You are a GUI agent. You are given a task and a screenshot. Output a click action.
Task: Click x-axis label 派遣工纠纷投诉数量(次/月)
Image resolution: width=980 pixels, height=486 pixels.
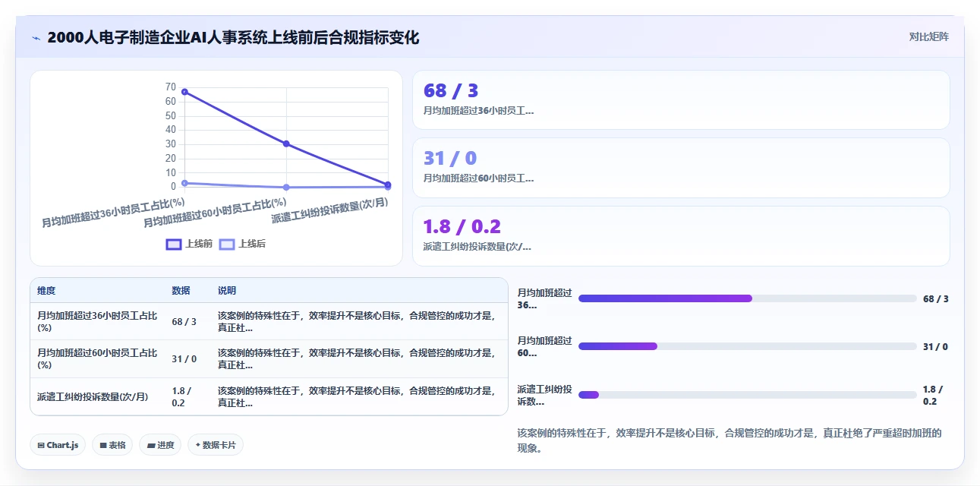330,210
